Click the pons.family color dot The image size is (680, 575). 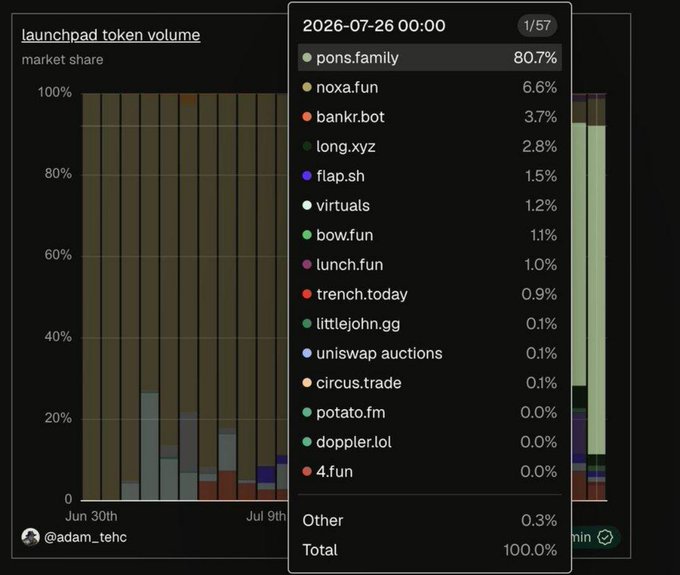tap(307, 57)
